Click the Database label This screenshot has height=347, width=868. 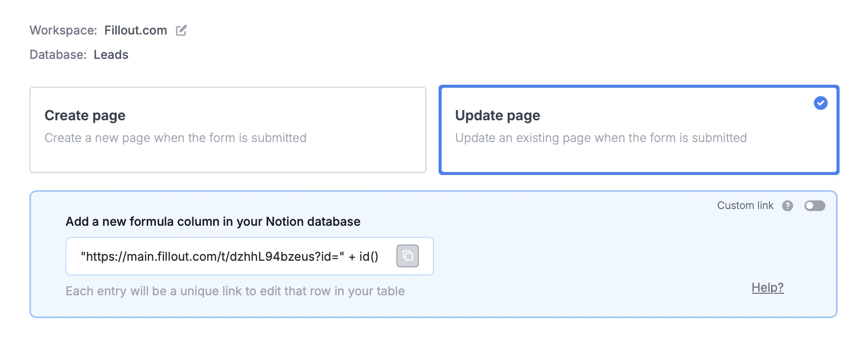click(58, 55)
